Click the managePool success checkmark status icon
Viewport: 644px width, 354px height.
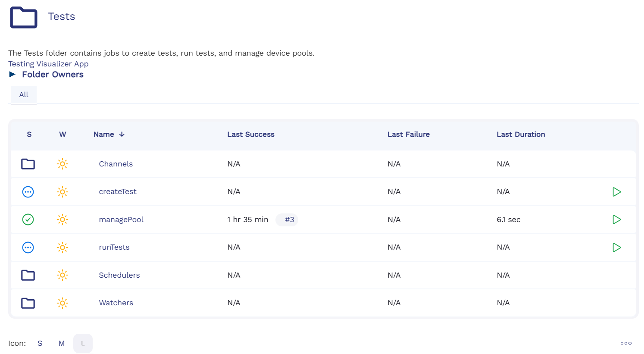click(28, 219)
